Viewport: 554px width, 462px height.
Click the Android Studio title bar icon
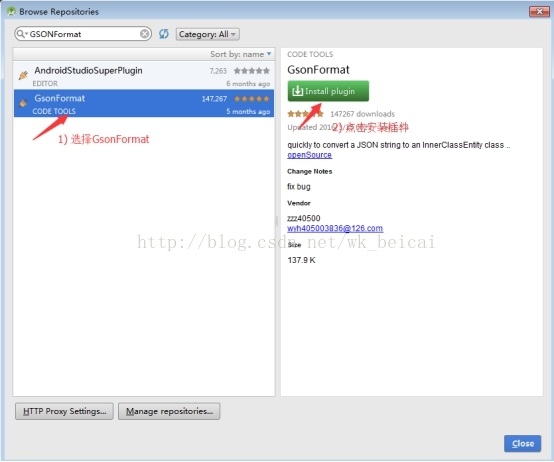11,11
